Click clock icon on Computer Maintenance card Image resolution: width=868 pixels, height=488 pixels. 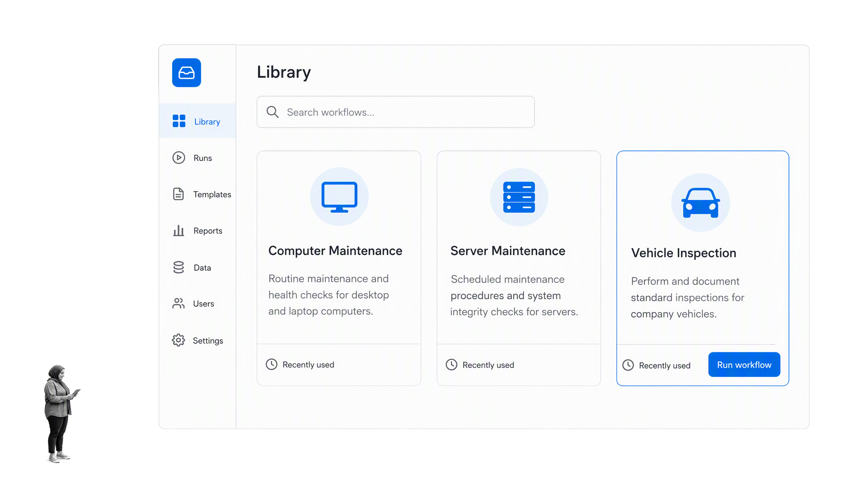pyautogui.click(x=272, y=364)
